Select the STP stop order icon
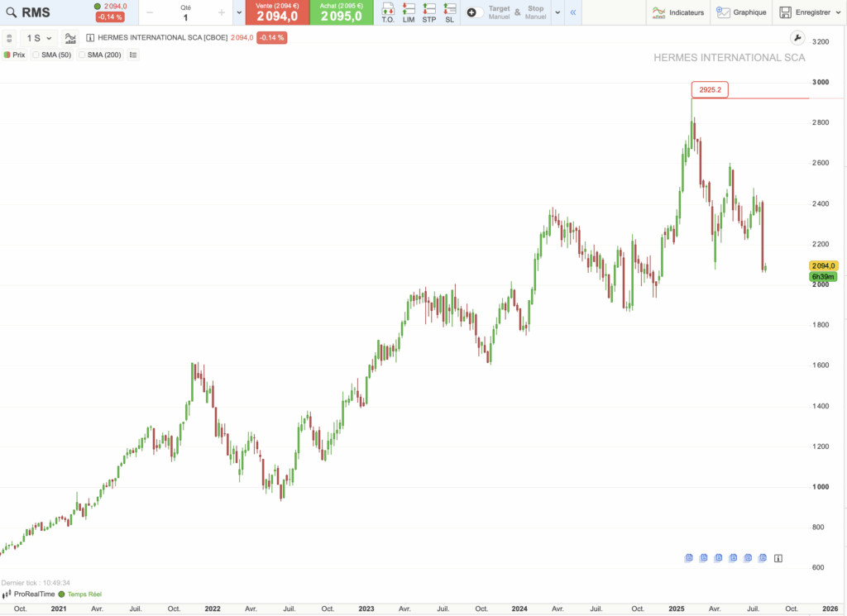The image size is (847, 616). 429,12
